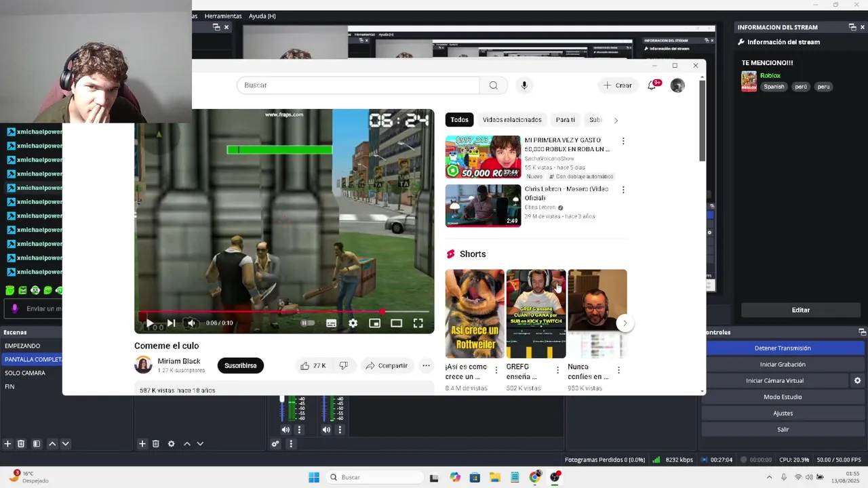Delete selected scene with trash icon
Screen dimensions: 868x488
pyautogui.click(x=21, y=444)
